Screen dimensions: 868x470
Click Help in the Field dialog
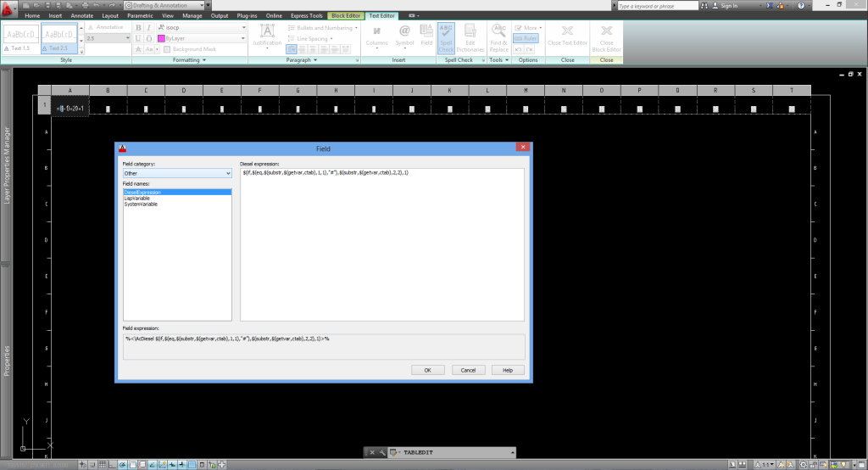tap(508, 370)
